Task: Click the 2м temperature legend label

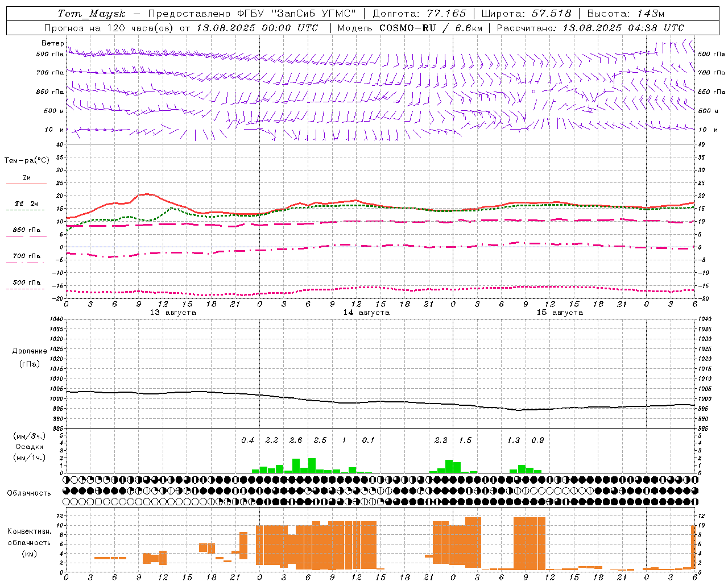Action: (x=27, y=177)
